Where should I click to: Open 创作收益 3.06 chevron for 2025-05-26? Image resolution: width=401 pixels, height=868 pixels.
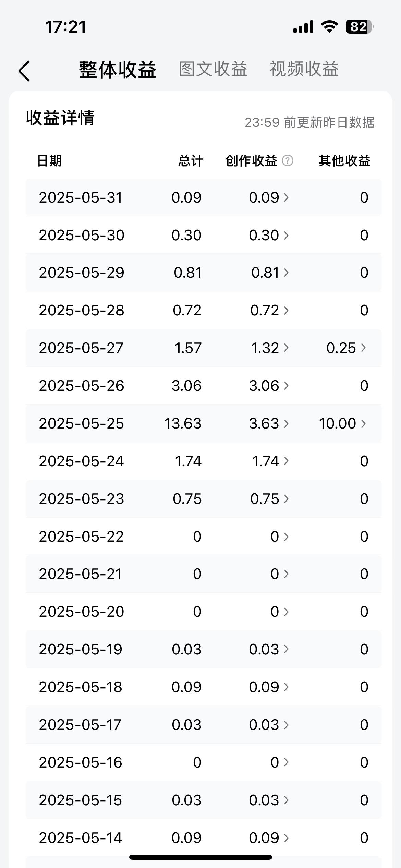269,386
